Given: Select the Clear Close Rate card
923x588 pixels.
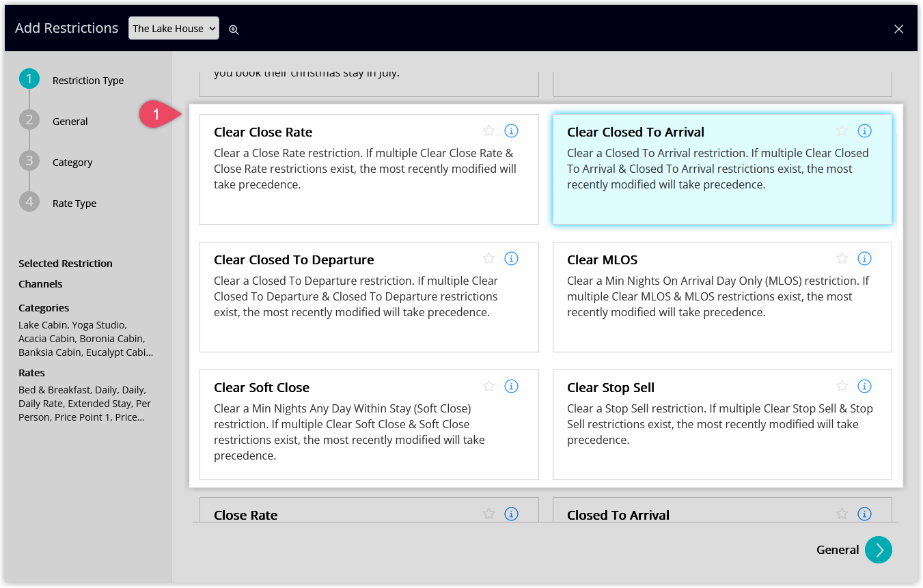Looking at the screenshot, I should pos(369,169).
